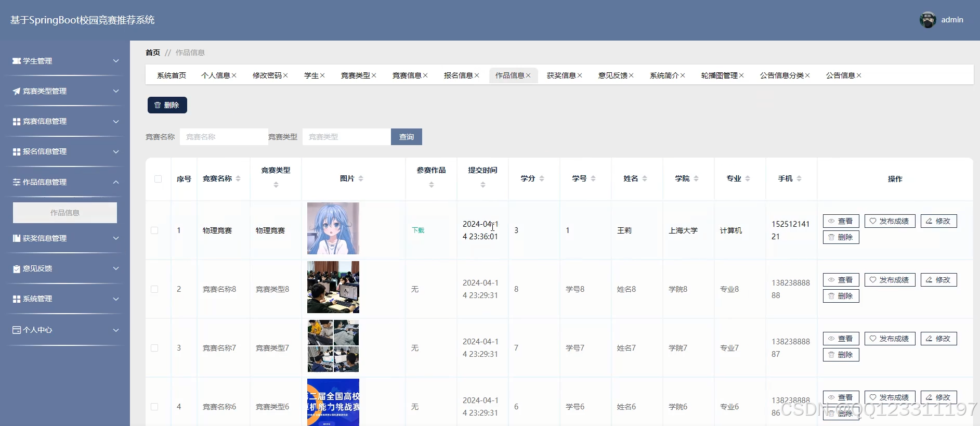Expand the 获奖信息管理 menu
The image size is (980, 426).
[x=116, y=238]
